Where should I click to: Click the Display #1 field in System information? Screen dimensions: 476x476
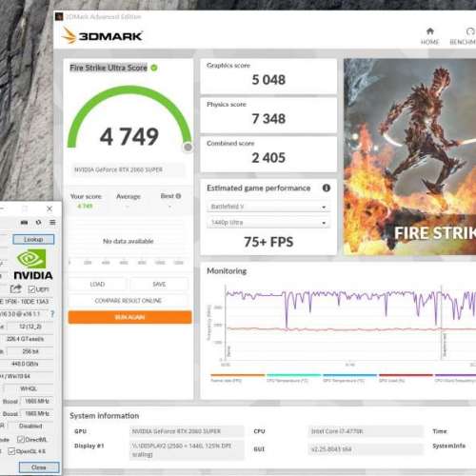tap(187, 449)
